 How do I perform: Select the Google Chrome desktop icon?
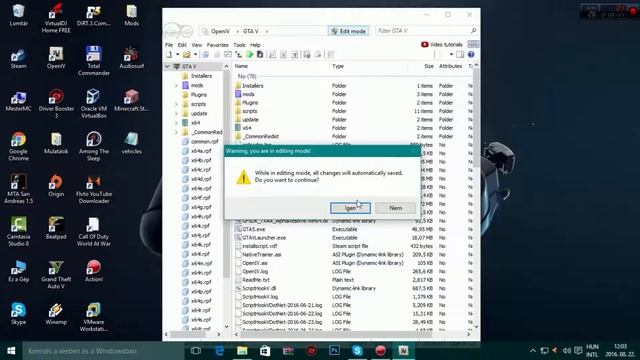pyautogui.click(x=18, y=147)
